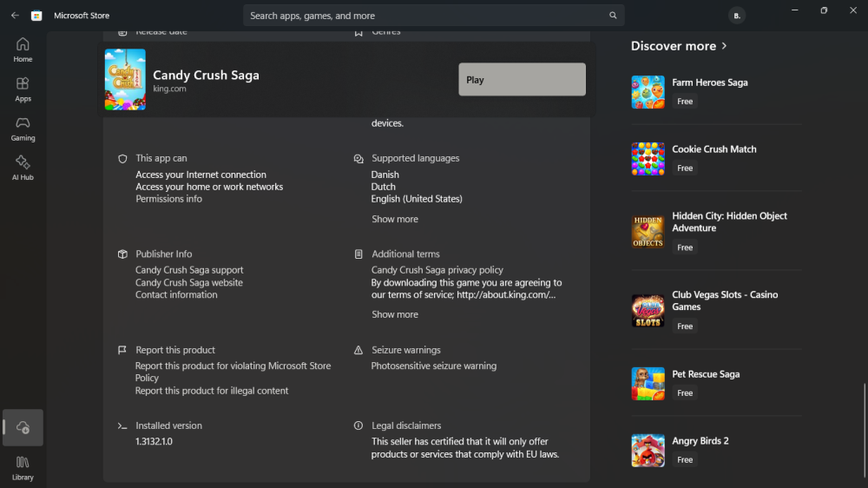Open the user profile avatar
This screenshot has width=868, height=488.
pos(737,16)
